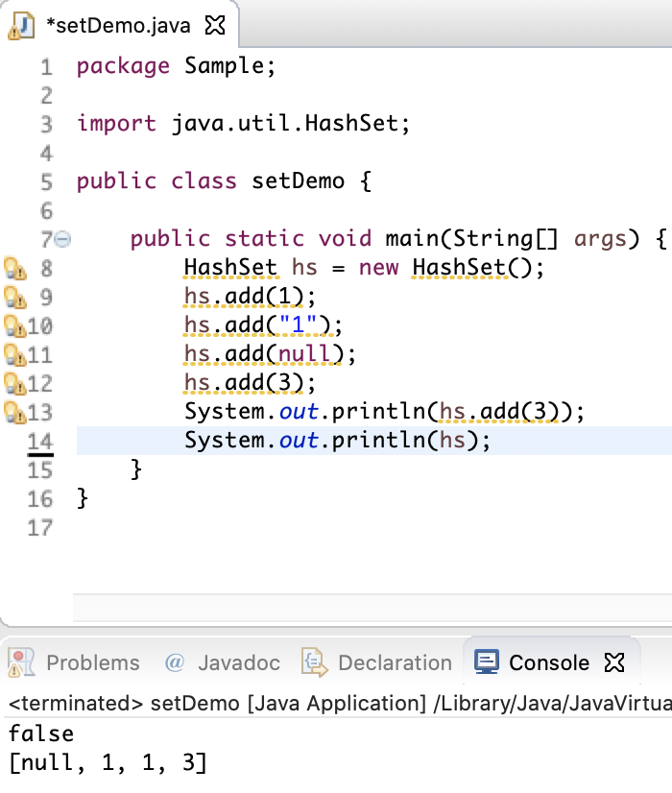Open the Javadoc tab
The height and width of the screenshot is (793, 672).
point(239,662)
